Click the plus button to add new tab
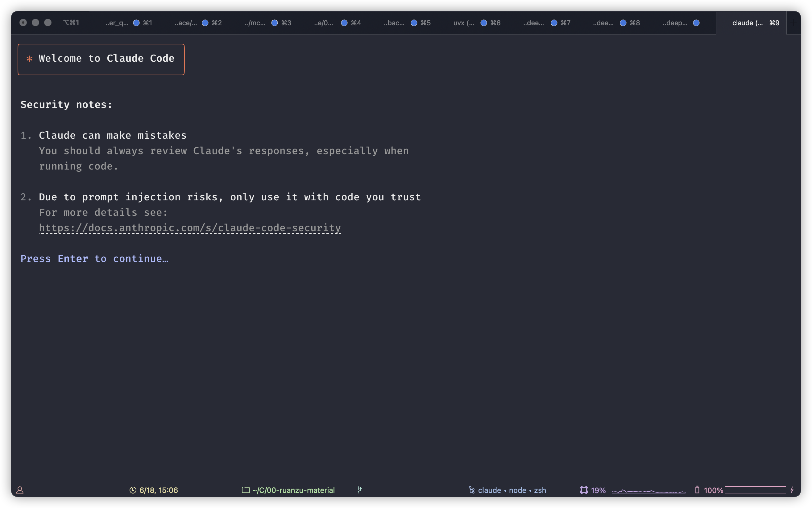The image size is (812, 508). click(x=793, y=23)
